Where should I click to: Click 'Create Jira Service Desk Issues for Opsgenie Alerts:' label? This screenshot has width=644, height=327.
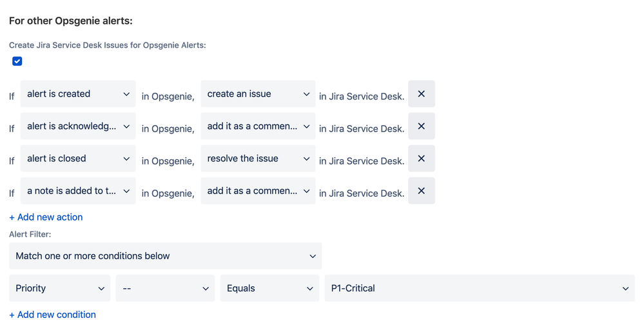[x=108, y=45]
